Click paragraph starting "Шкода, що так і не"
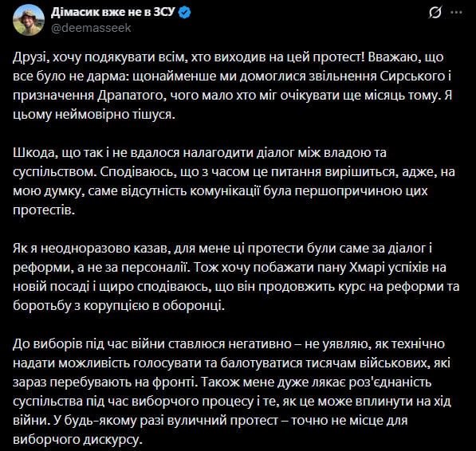 [x=234, y=182]
